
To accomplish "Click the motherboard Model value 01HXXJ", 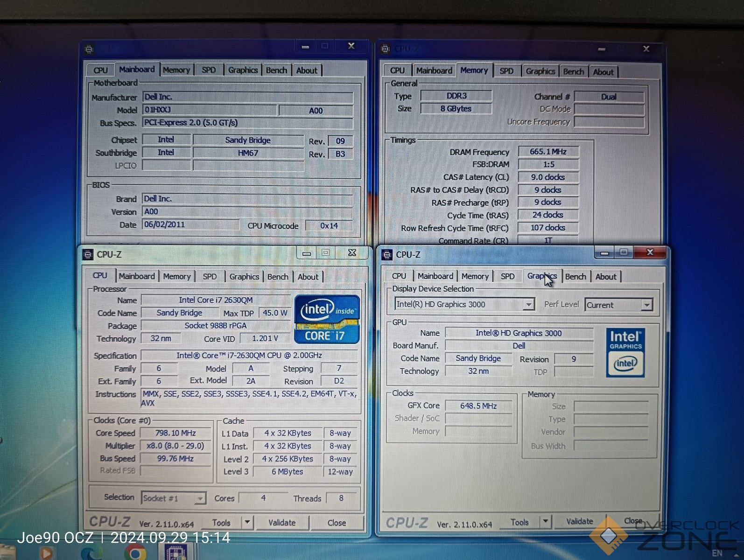I will [x=210, y=110].
